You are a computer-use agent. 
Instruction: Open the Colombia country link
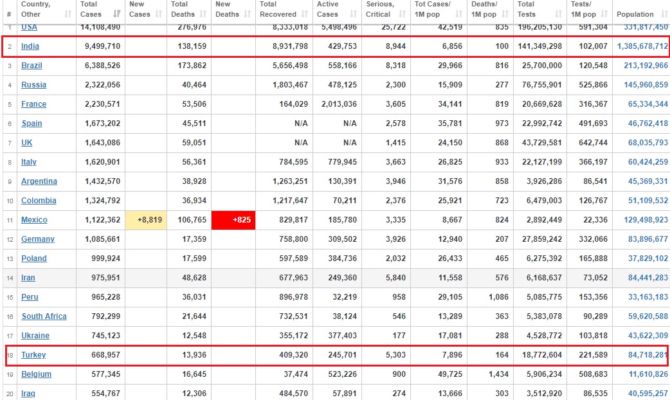(x=38, y=200)
